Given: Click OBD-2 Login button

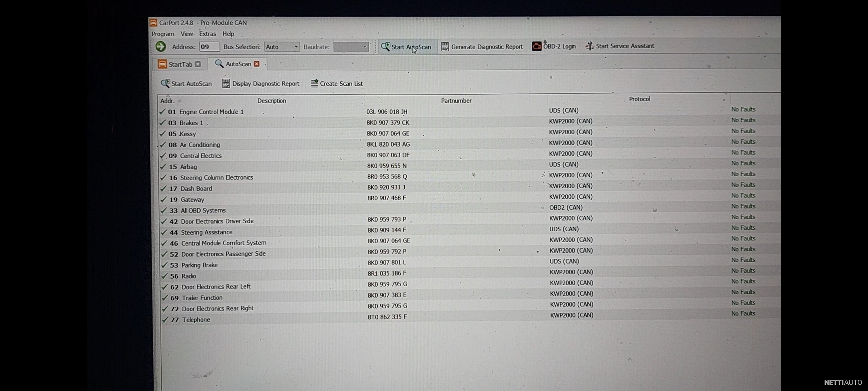Looking at the screenshot, I should tap(554, 46).
